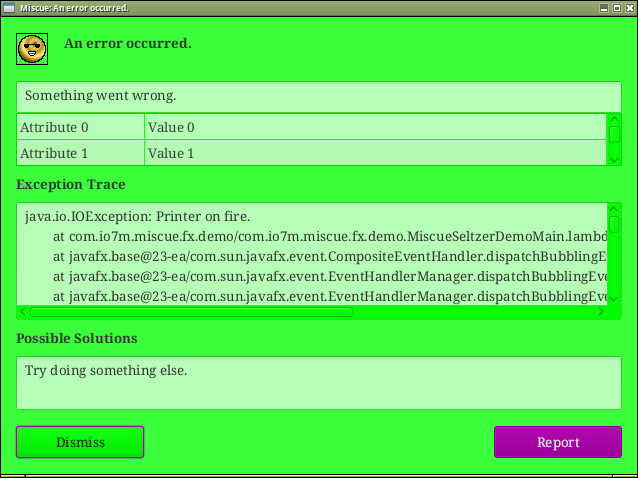638x478 pixels.
Task: Click the 'Possible Solutions' heading
Action: 77,338
